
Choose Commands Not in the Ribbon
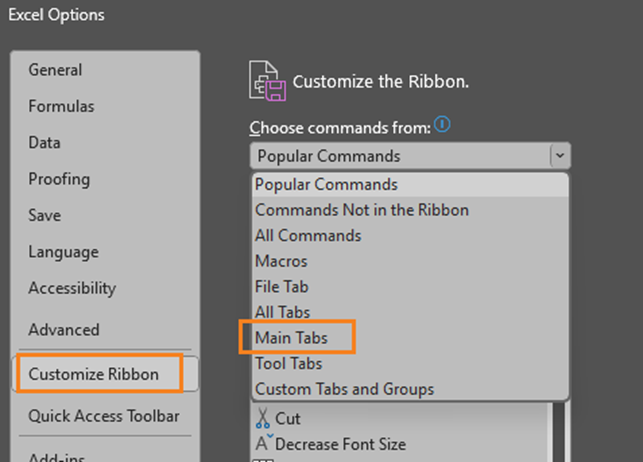click(410, 210)
